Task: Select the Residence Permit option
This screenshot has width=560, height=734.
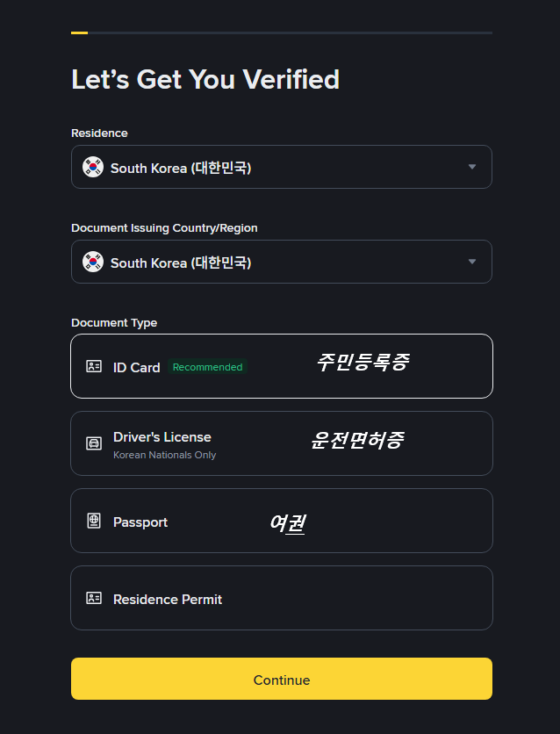Action: [168, 599]
